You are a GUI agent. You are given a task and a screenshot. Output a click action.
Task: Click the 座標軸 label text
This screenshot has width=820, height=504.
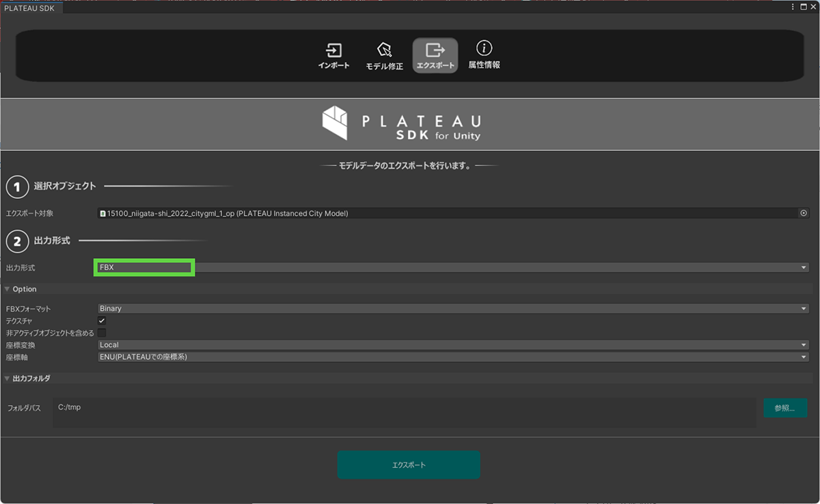click(x=17, y=357)
